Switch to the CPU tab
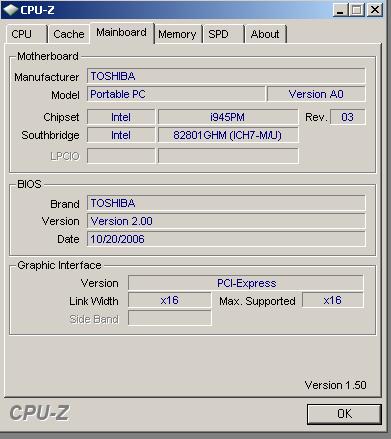The width and height of the screenshot is (391, 439). click(x=26, y=34)
